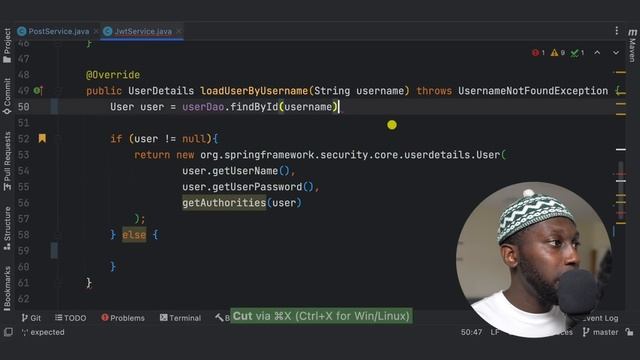This screenshot has height=360, width=640.
Task: Click the 50:47 caret position indicator
Action: click(471, 332)
